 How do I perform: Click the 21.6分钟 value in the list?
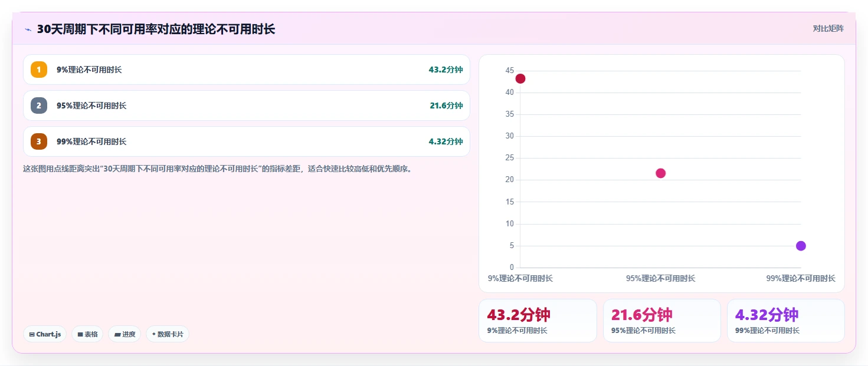[x=446, y=105]
